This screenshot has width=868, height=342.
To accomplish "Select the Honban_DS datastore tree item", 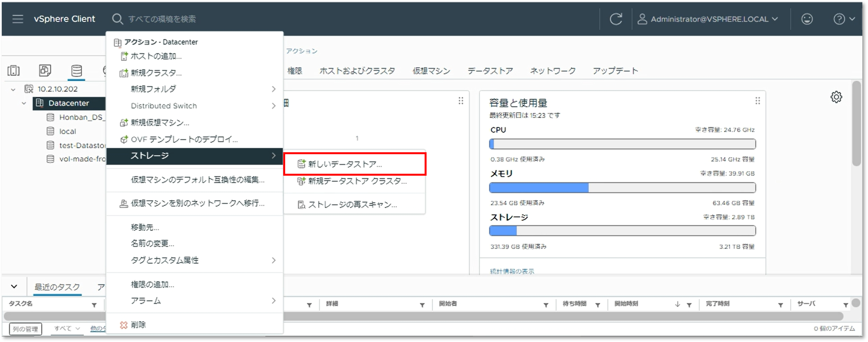I will [76, 117].
